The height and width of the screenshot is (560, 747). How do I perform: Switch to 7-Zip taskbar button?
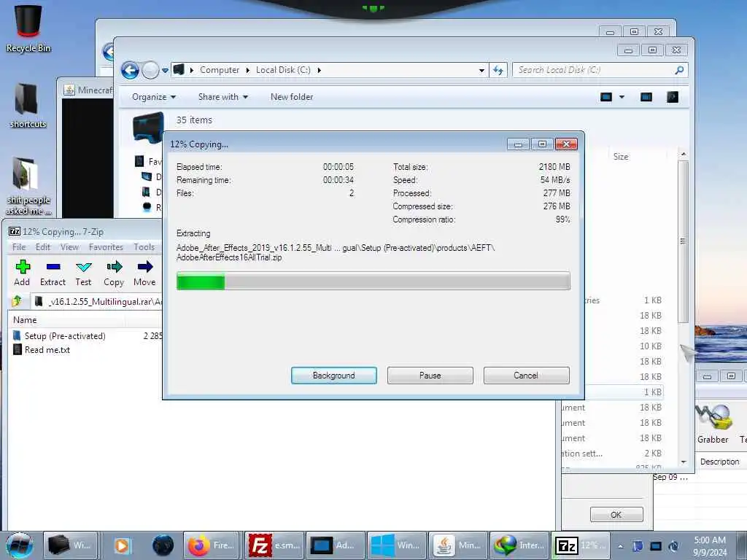pyautogui.click(x=580, y=545)
